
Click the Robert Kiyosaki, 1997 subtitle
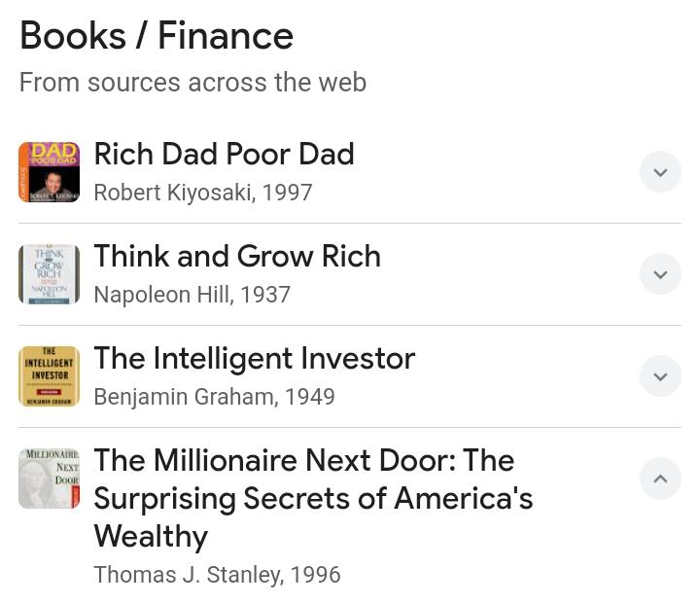[x=203, y=193]
